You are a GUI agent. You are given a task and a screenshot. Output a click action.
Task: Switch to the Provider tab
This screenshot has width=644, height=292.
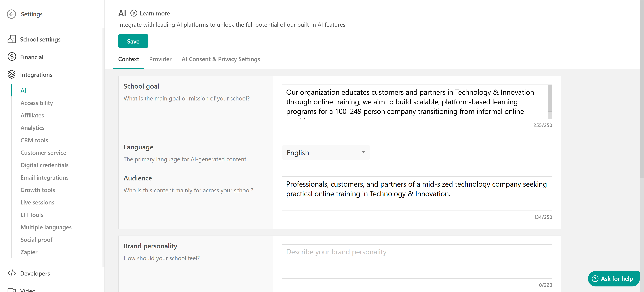(160, 59)
